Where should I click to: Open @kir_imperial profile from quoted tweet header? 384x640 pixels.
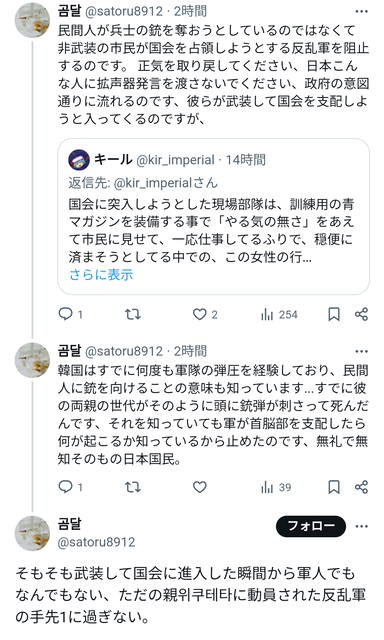coord(175,160)
